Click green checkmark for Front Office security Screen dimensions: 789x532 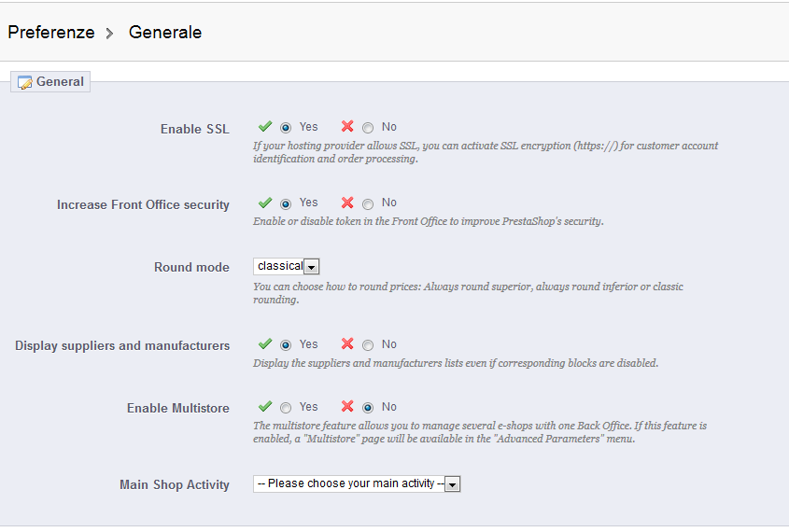click(265, 203)
